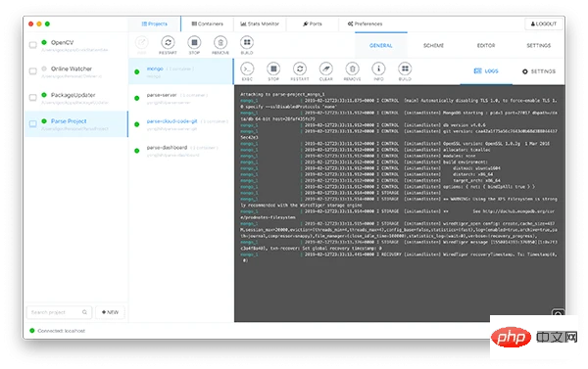Select the General sub-tab
This screenshot has width=588, height=369.
381,45
